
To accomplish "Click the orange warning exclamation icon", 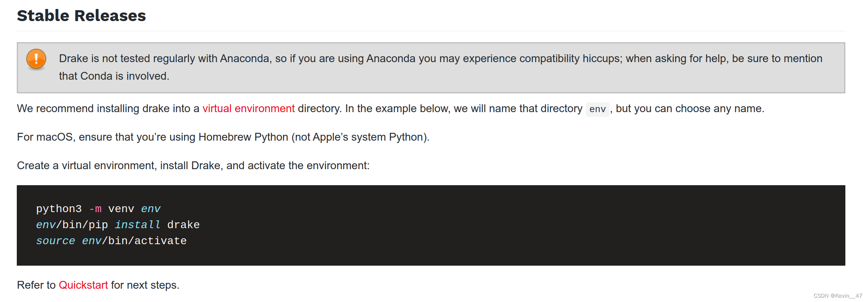I will [36, 59].
